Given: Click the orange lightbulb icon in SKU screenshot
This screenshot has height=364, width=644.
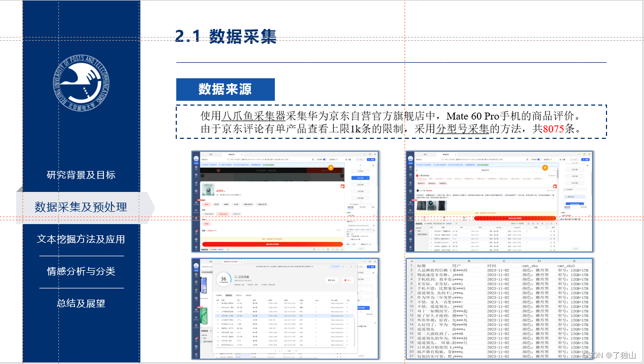Looking at the screenshot, I should coord(331,168).
